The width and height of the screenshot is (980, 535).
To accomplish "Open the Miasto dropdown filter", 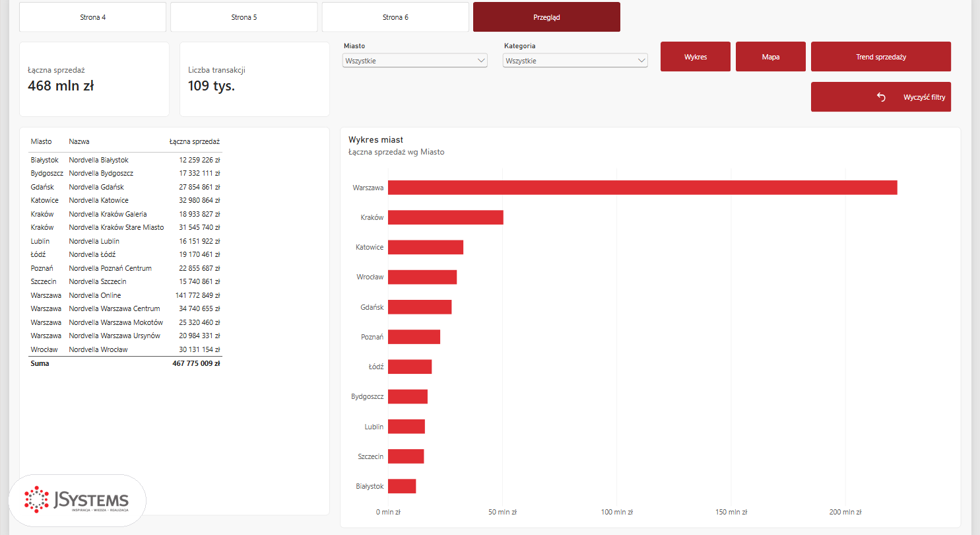I will pos(415,61).
